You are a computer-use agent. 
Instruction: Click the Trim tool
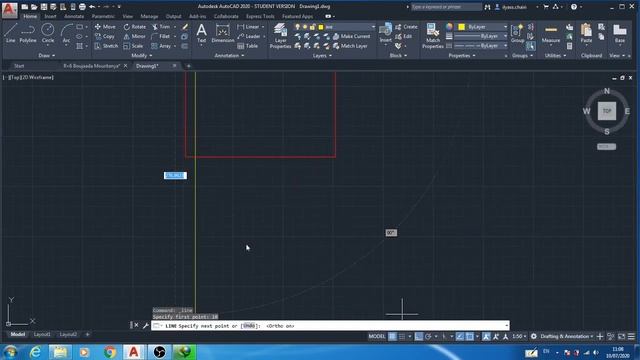coord(161,27)
